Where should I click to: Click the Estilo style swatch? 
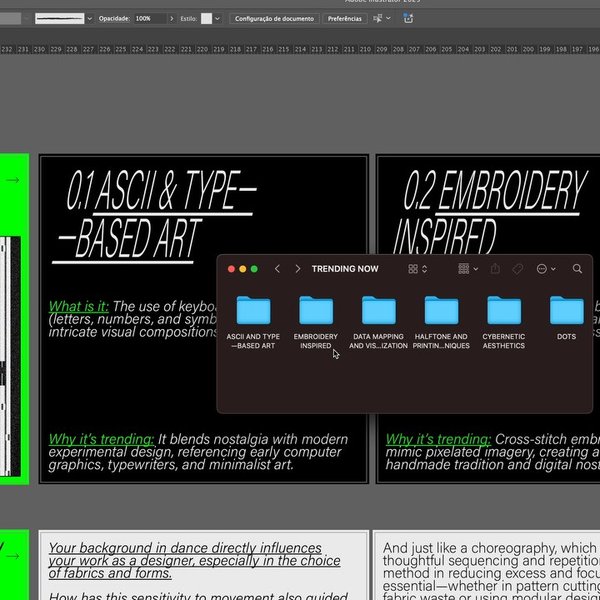pyautogui.click(x=206, y=18)
